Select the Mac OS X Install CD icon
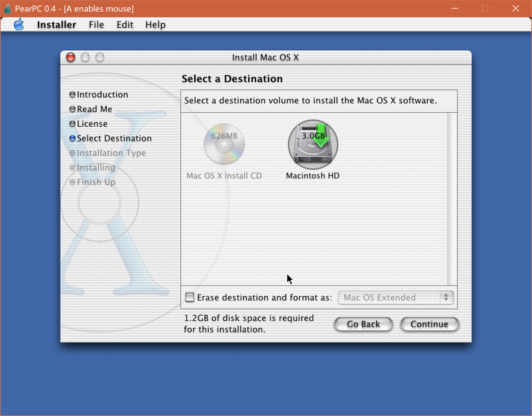 click(x=224, y=144)
